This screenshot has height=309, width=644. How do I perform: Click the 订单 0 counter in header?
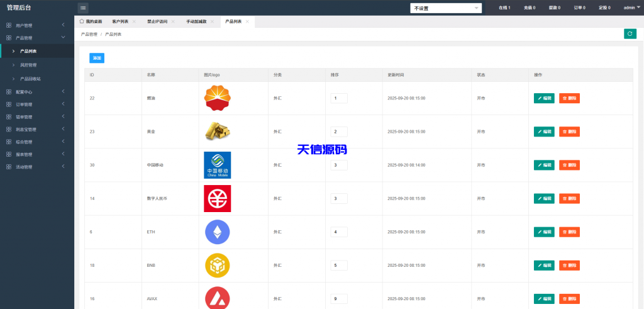click(x=579, y=8)
